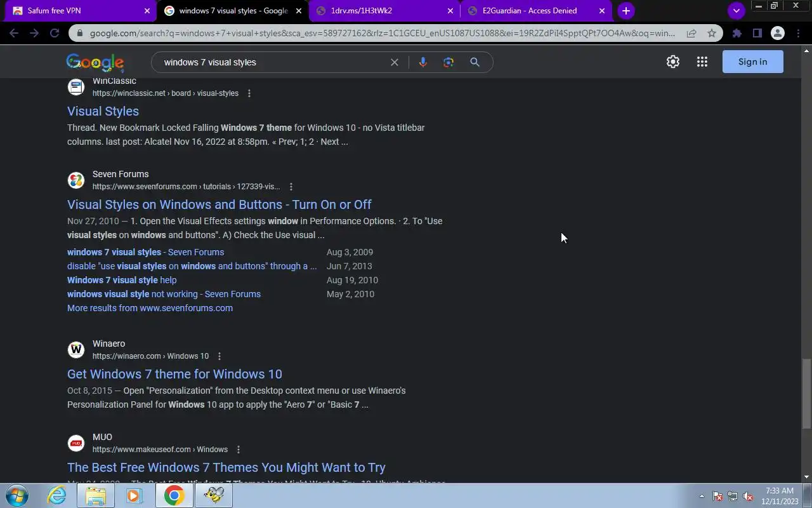
Task: Click the page vertical scrollbar thumb
Action: (x=806, y=394)
